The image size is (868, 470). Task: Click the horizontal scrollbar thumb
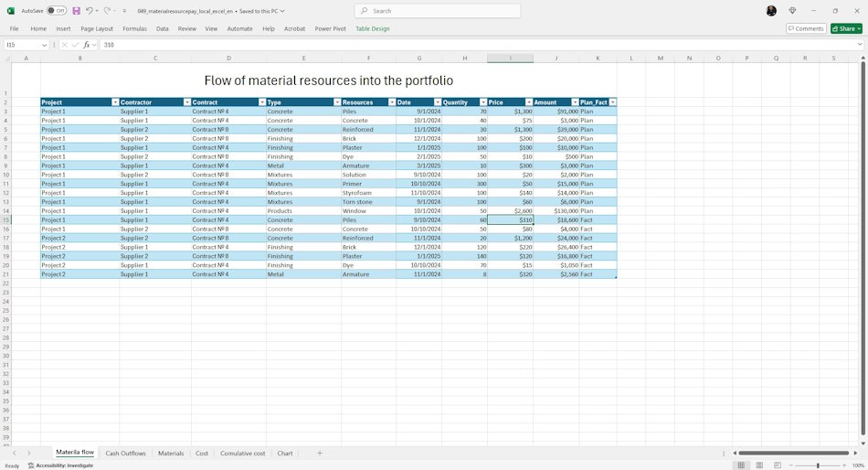click(x=793, y=453)
